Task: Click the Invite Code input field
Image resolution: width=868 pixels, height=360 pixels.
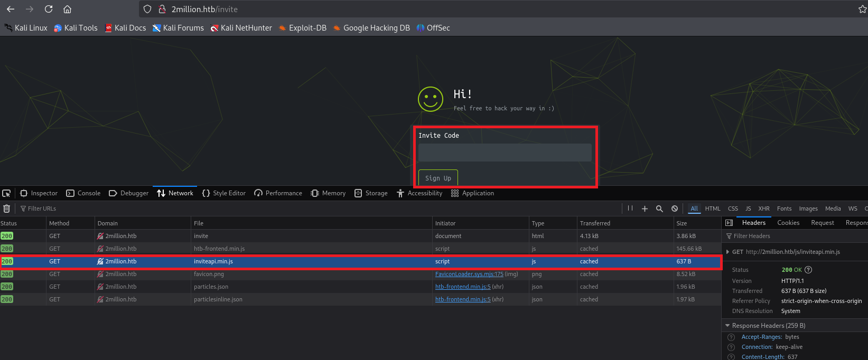Action: (x=505, y=153)
